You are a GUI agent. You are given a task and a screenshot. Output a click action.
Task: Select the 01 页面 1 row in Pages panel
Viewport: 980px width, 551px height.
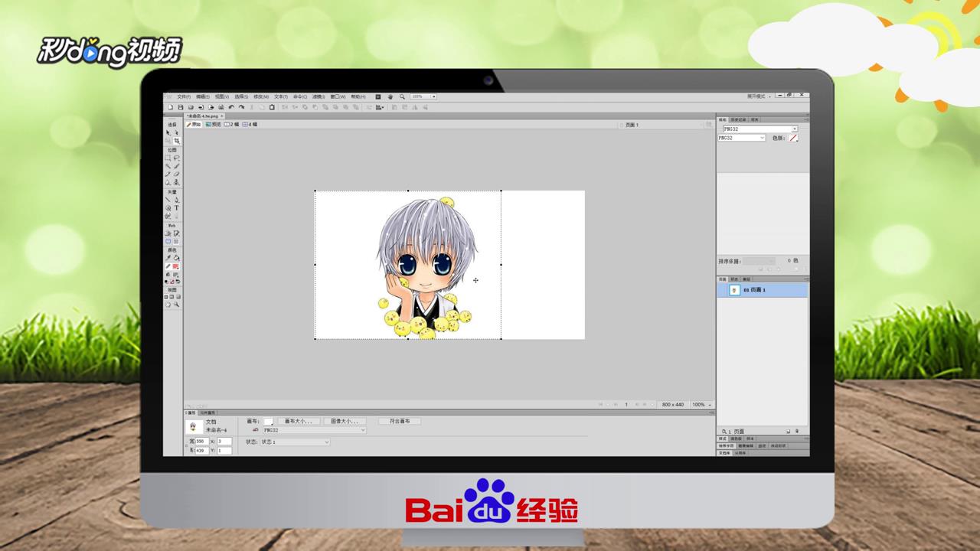coord(762,290)
